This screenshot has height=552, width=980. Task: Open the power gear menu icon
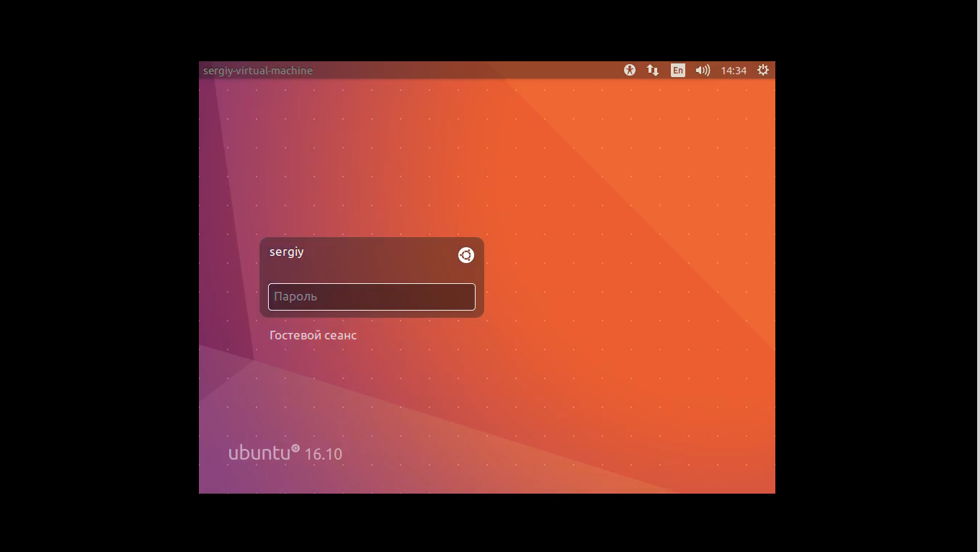tap(763, 70)
